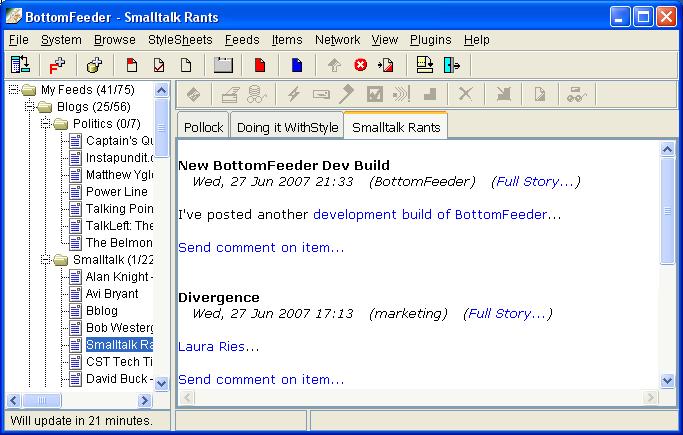Click article pane scrollbar up arrow
Screen dimensions: 683x435
coord(667,149)
